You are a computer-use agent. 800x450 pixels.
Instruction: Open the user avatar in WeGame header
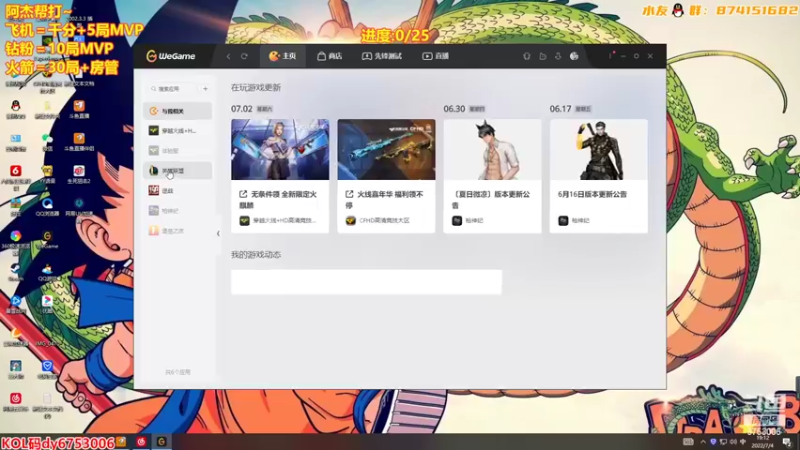574,56
